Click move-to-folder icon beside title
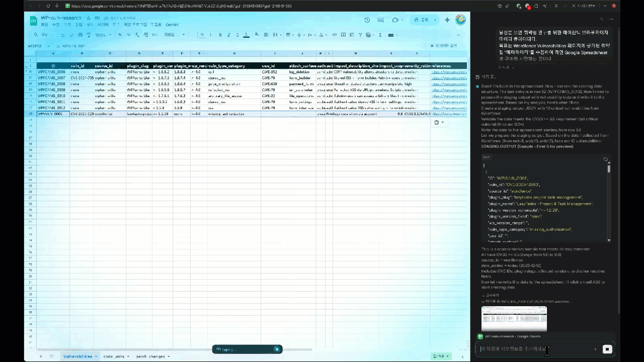The width and height of the screenshot is (644, 362). click(96, 18)
